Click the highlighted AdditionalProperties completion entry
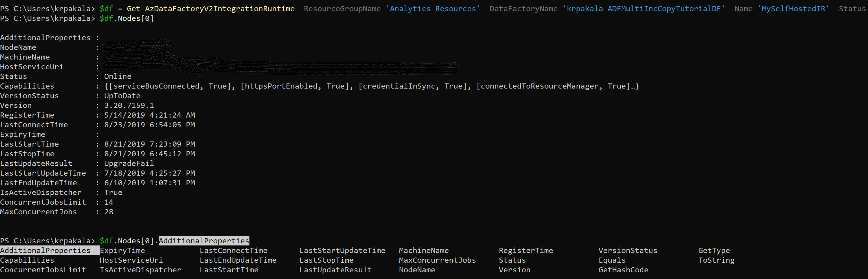Screen dimensions: 868x279 pyautogui.click(x=46, y=250)
